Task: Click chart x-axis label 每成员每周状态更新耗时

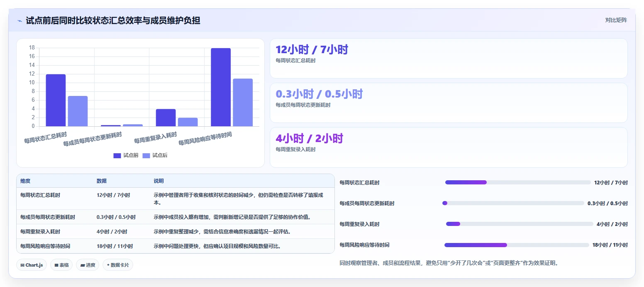Action: [93, 139]
